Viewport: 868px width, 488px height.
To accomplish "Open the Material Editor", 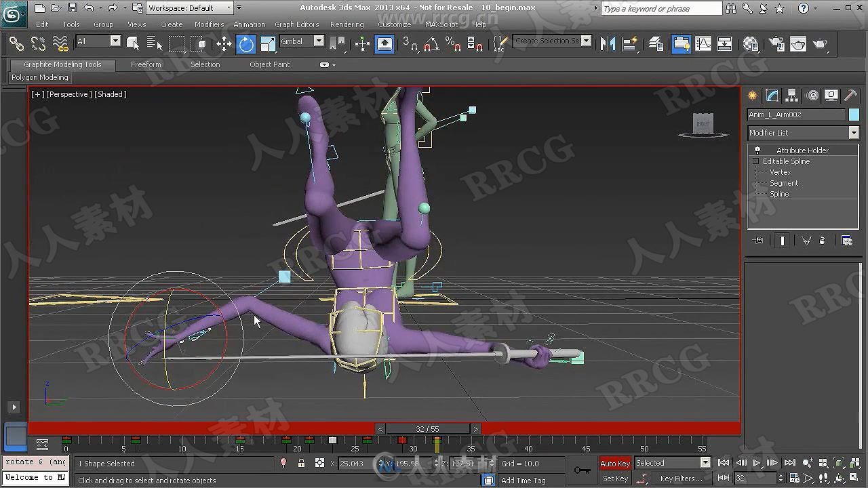I will pos(751,44).
